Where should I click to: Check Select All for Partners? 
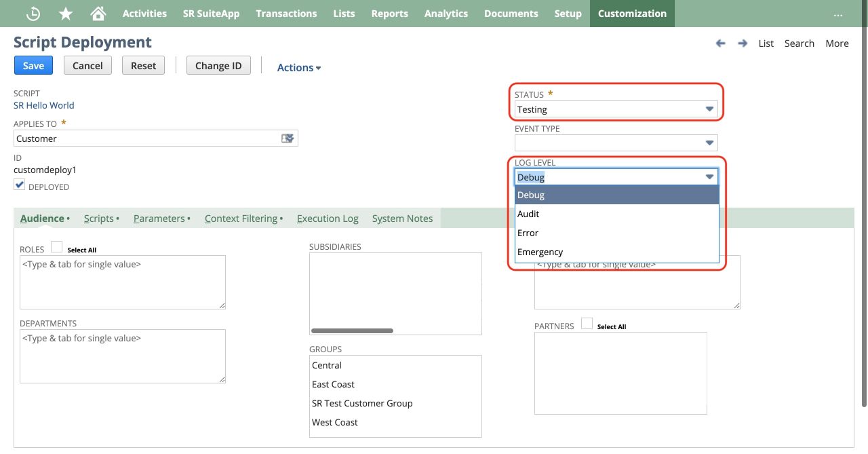coord(587,324)
